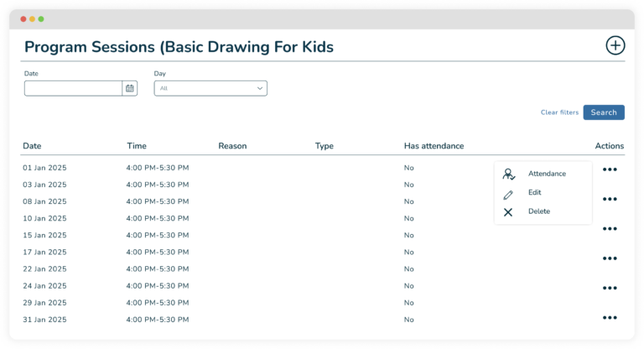Viewport: 644px width, 349px height.
Task: Open the three-dot actions menu for 24 Jan 2025
Action: (610, 288)
